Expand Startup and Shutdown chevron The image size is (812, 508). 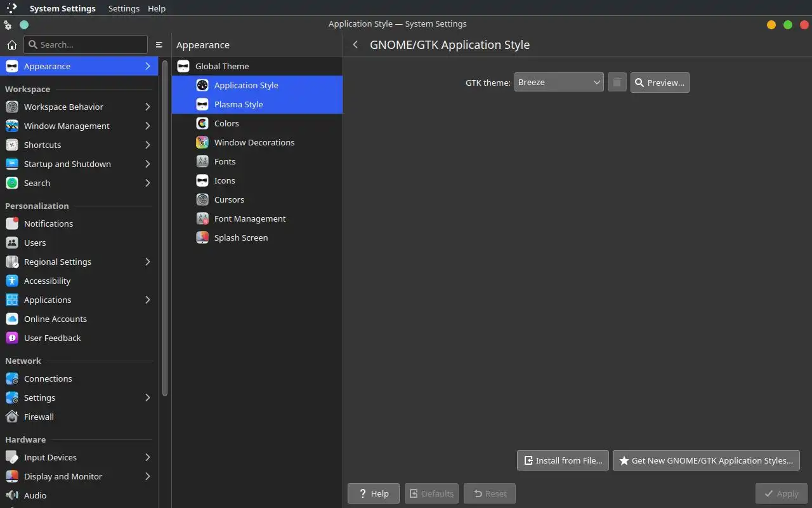[147, 164]
